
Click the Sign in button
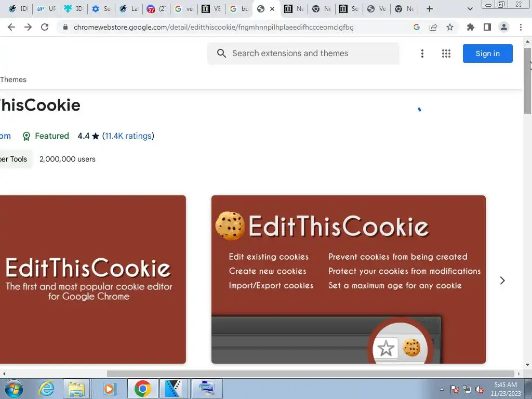tap(487, 54)
